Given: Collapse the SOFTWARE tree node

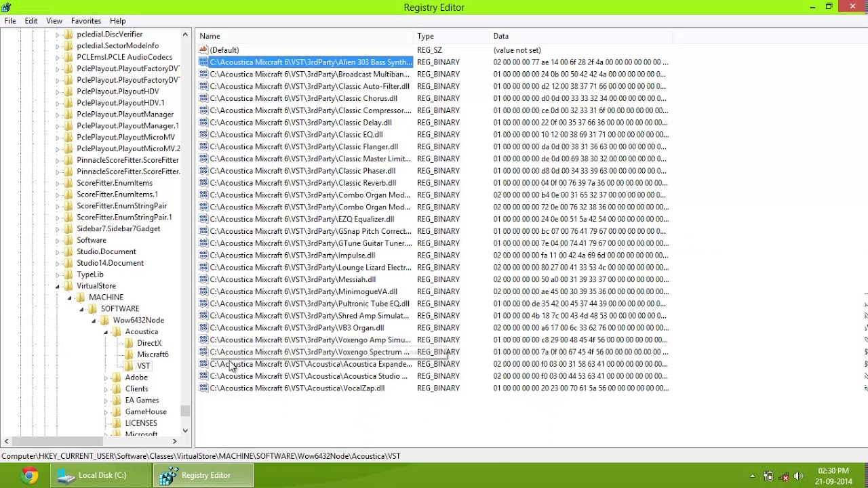Looking at the screenshot, I should [81, 309].
